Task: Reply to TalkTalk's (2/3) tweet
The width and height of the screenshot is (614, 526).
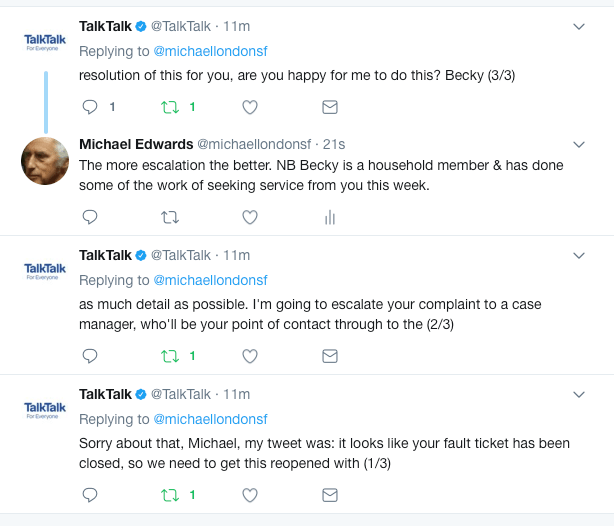Action: click(89, 355)
